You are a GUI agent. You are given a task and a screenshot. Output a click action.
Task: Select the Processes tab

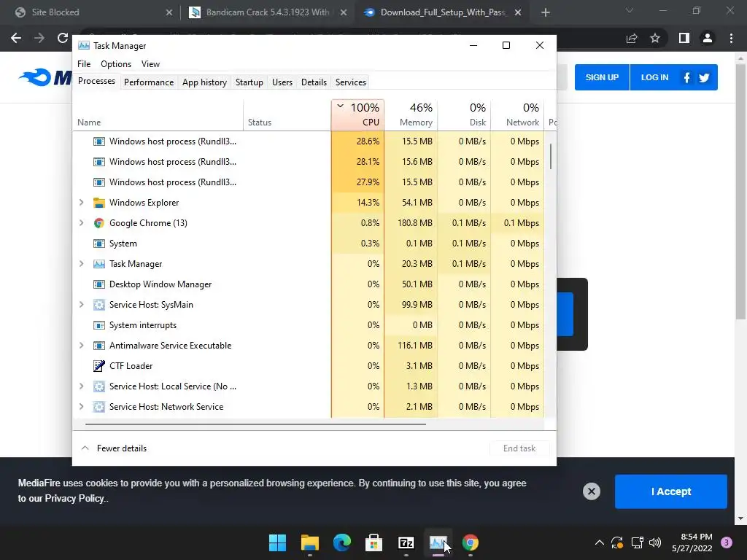click(97, 81)
